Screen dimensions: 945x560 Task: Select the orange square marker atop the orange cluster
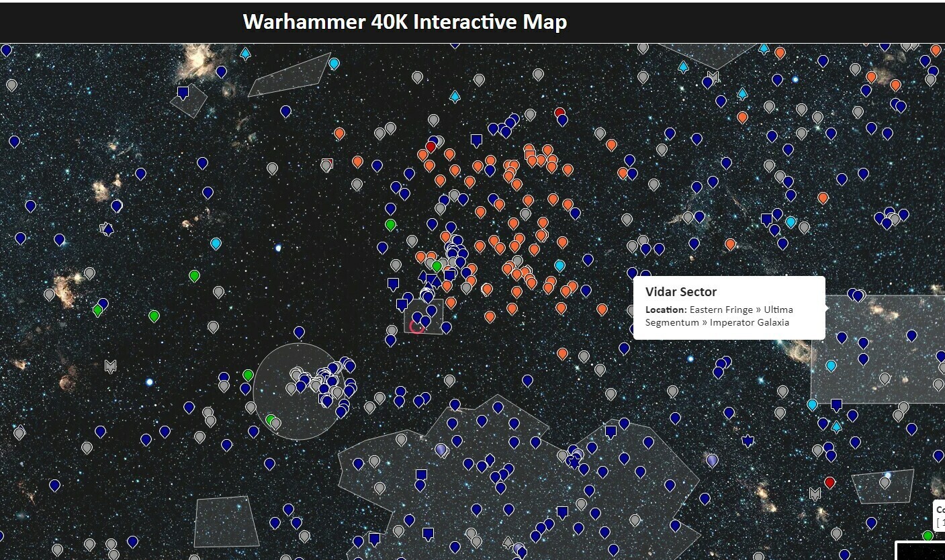529,154
